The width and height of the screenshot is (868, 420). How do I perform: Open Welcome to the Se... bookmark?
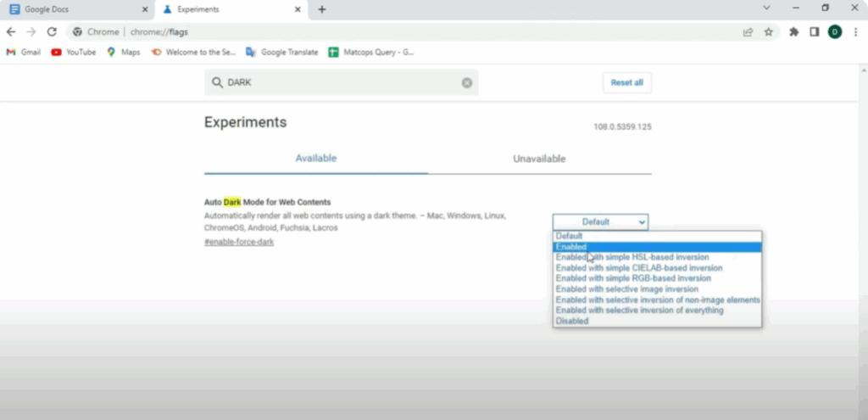tap(194, 52)
